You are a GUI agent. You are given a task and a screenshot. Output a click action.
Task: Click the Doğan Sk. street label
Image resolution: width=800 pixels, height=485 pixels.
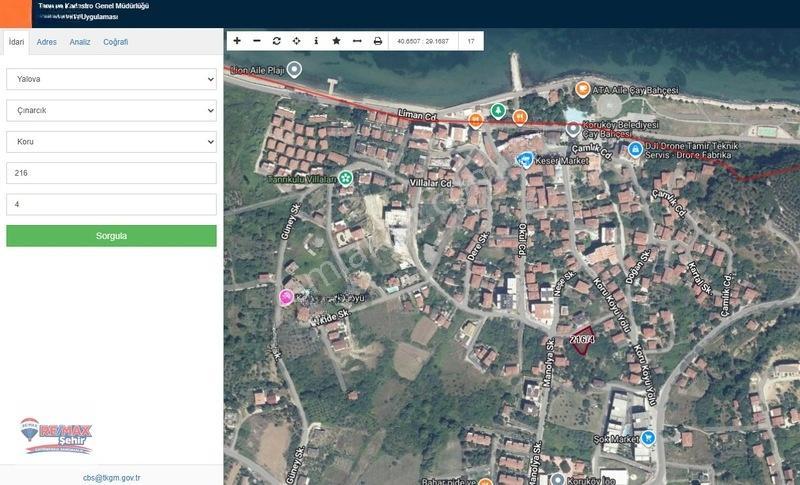638,266
